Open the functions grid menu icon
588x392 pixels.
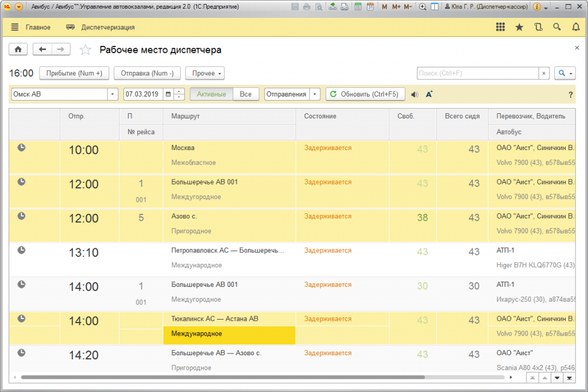click(500, 27)
